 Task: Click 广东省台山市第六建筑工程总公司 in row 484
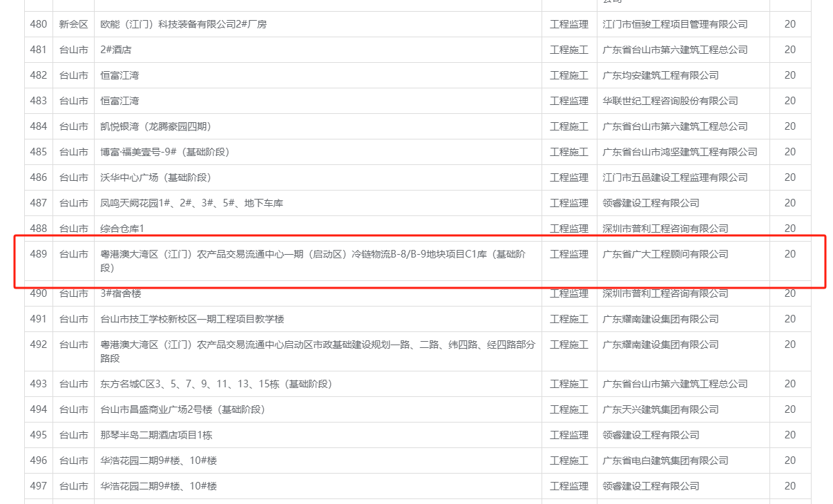(x=675, y=126)
